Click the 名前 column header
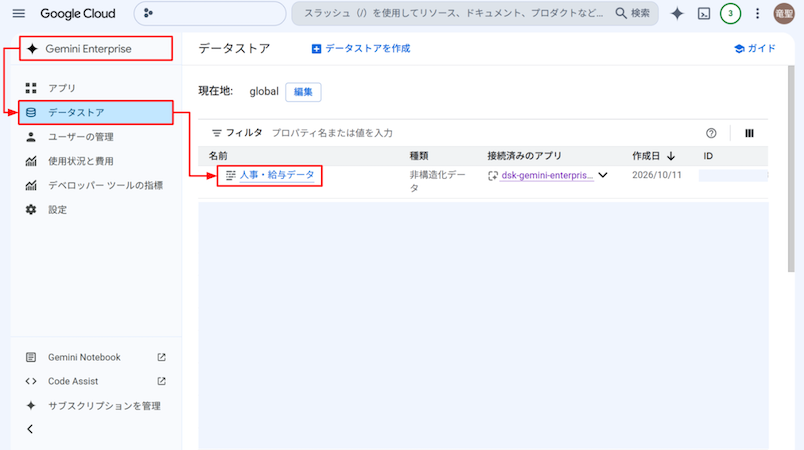 (218, 156)
